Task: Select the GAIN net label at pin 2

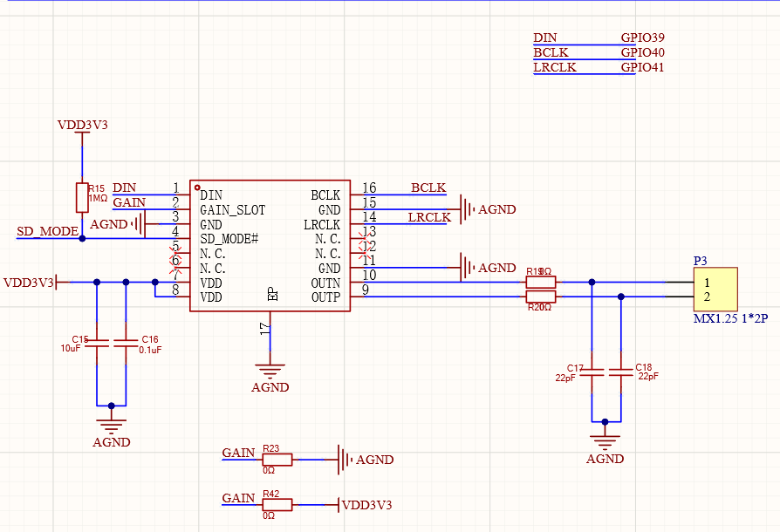Action: click(x=129, y=202)
